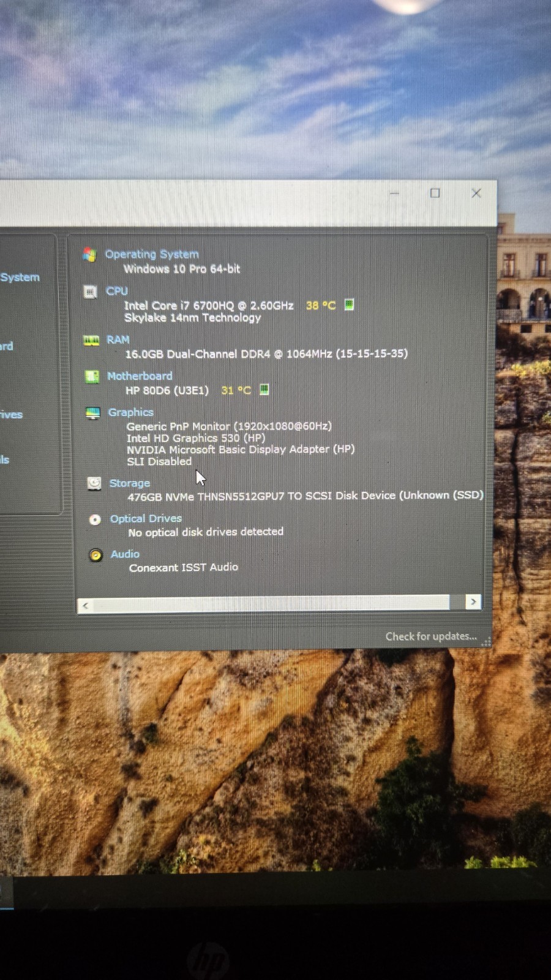The width and height of the screenshot is (551, 980).
Task: Open the Optical Drives heading link
Action: [x=146, y=518]
